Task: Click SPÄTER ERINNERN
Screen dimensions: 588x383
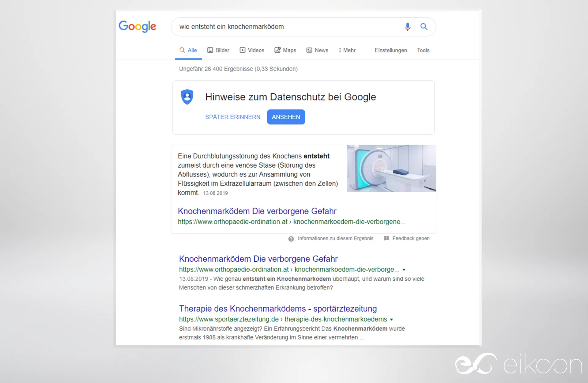Action: pyautogui.click(x=233, y=117)
